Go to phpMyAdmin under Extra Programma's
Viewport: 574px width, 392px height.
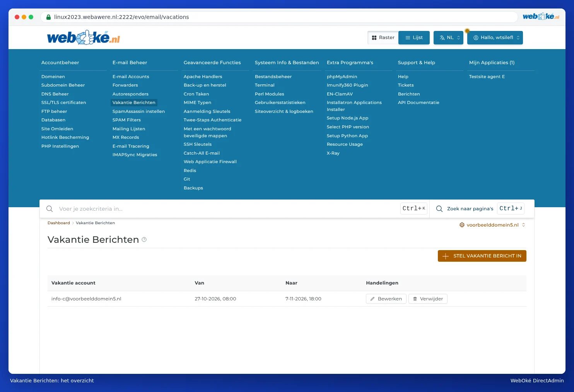pyautogui.click(x=342, y=77)
